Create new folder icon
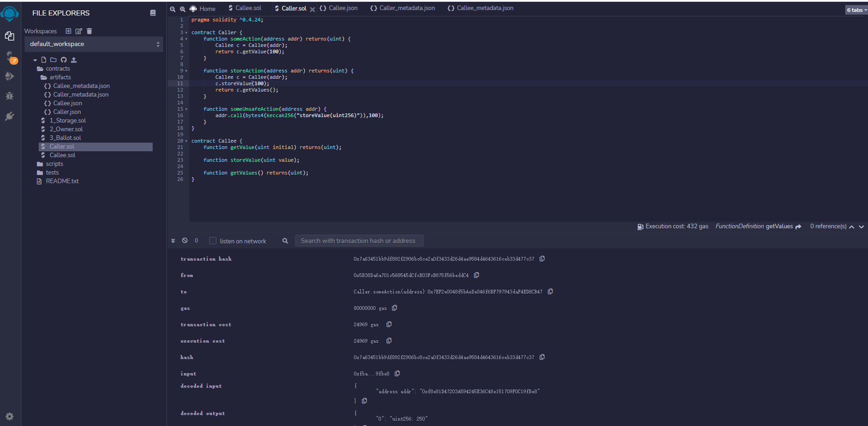Image resolution: width=868 pixels, height=426 pixels. [53, 60]
